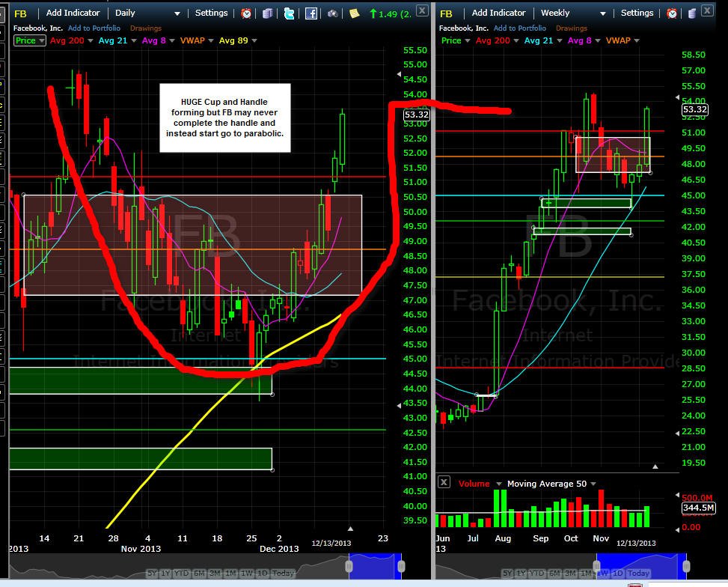Viewport: 728px width, 587px height.
Task: Expand Avg 200 options in Weekly chart
Action: tap(516, 41)
